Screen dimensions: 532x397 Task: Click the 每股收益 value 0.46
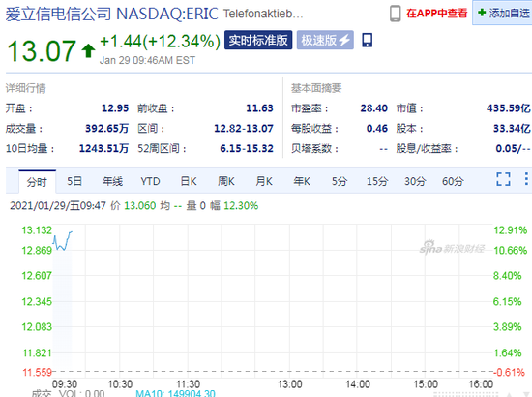pyautogui.click(x=377, y=129)
